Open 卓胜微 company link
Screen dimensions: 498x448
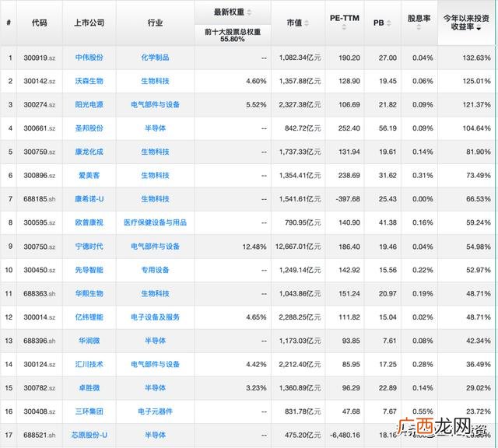click(x=89, y=387)
